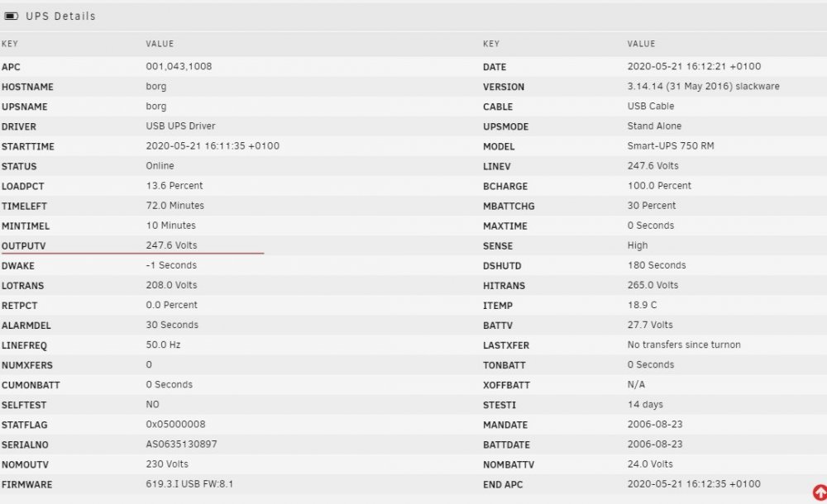Screen dimensions: 827x504
Task: Select the CABLE value USB Cable
Action: (651, 107)
